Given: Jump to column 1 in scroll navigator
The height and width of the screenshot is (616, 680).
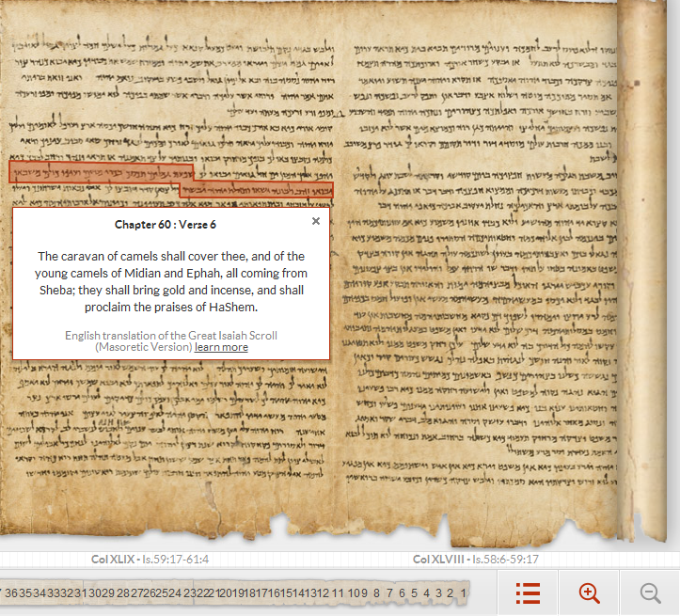Looking at the screenshot, I should [x=463, y=593].
